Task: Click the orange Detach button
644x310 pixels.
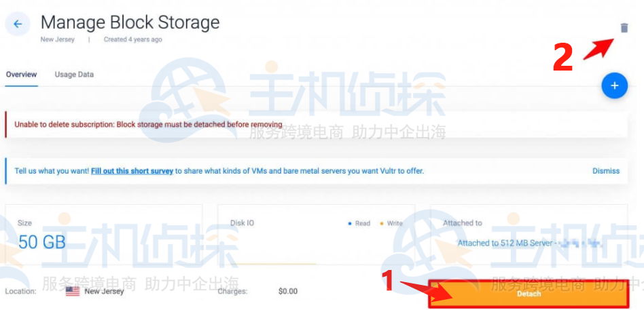Action: tap(529, 294)
